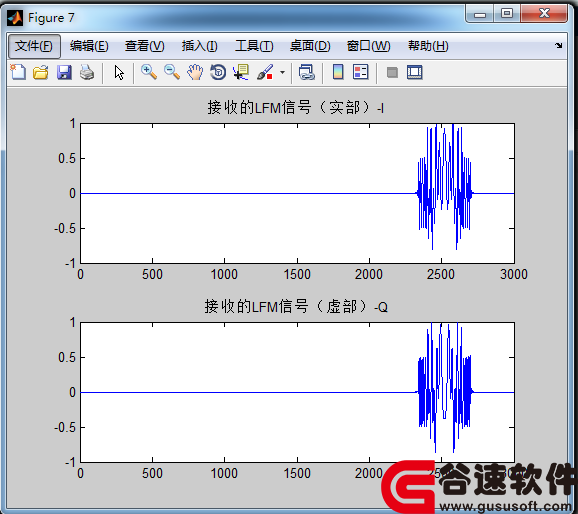Select the Edit Plot arrow tool
The image size is (578, 514).
pyautogui.click(x=119, y=72)
